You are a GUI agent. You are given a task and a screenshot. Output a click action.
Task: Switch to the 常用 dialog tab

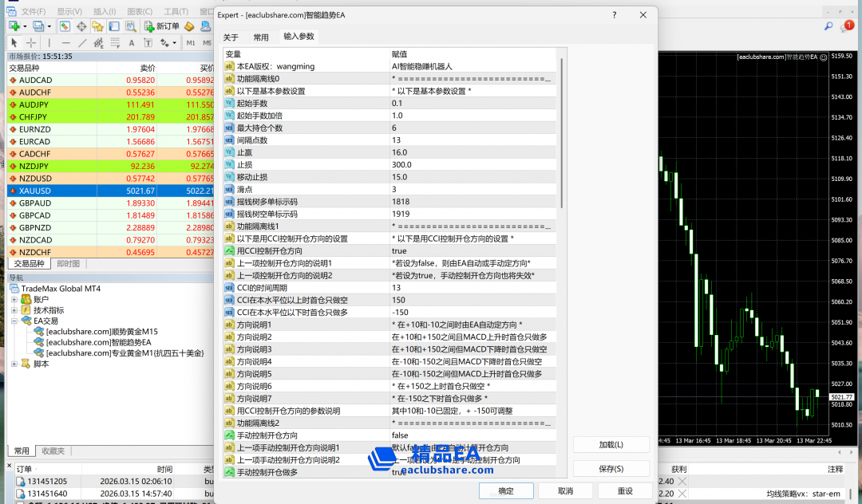[x=261, y=37]
